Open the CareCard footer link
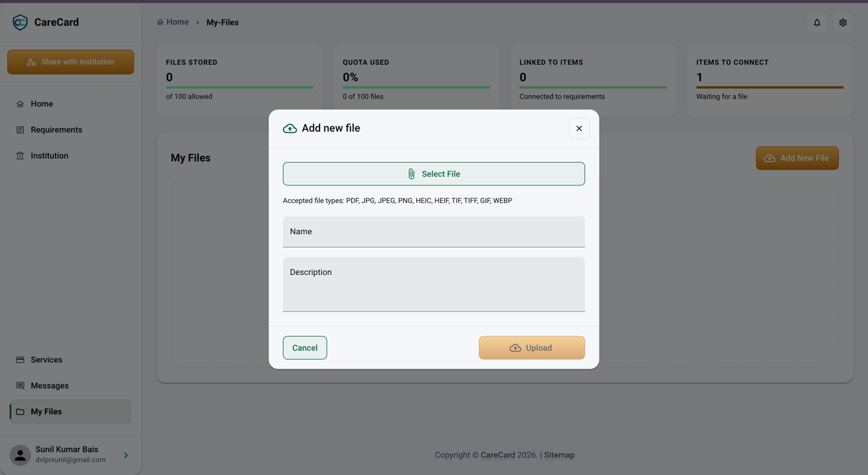This screenshot has height=475, width=868. (x=498, y=455)
